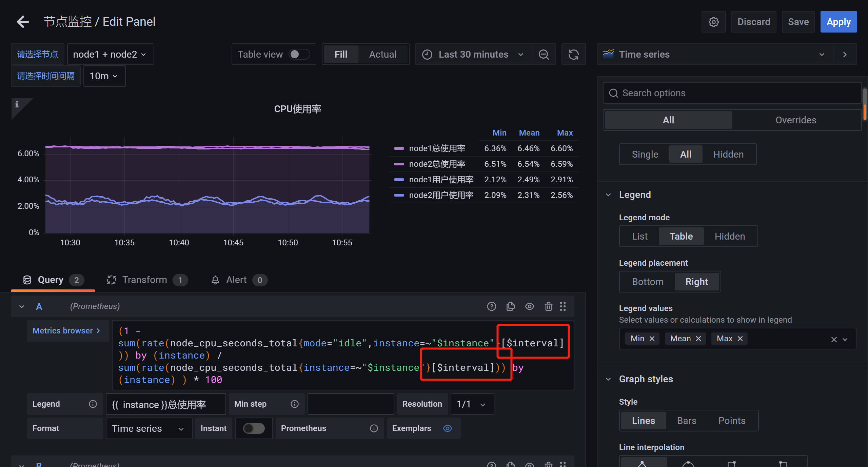This screenshot has width=868, height=467.
Task: Enable the Instant query toggle
Action: 254,428
